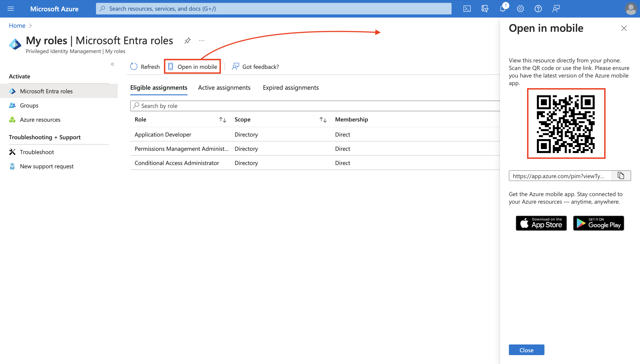Switch to Active assignments tab
640x364 pixels.
[224, 87]
